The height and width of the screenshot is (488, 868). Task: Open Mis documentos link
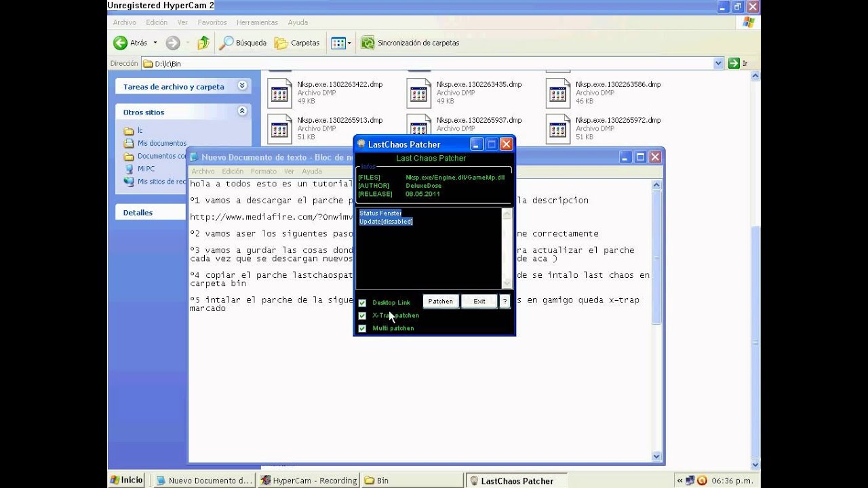161,143
